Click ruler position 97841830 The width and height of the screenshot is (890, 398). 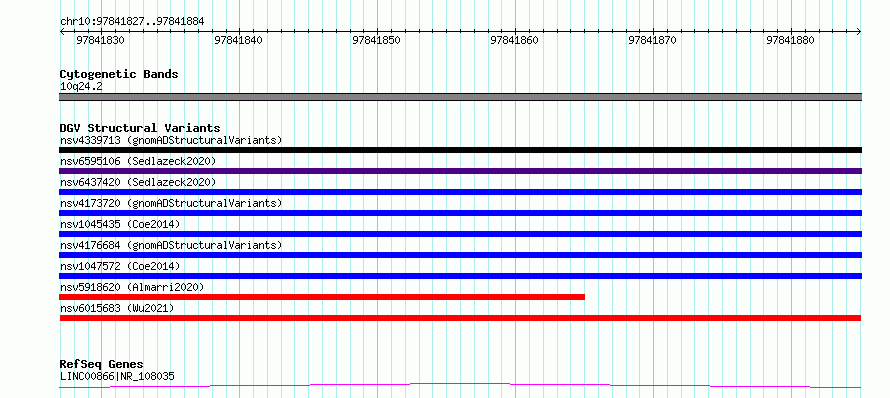(x=100, y=40)
